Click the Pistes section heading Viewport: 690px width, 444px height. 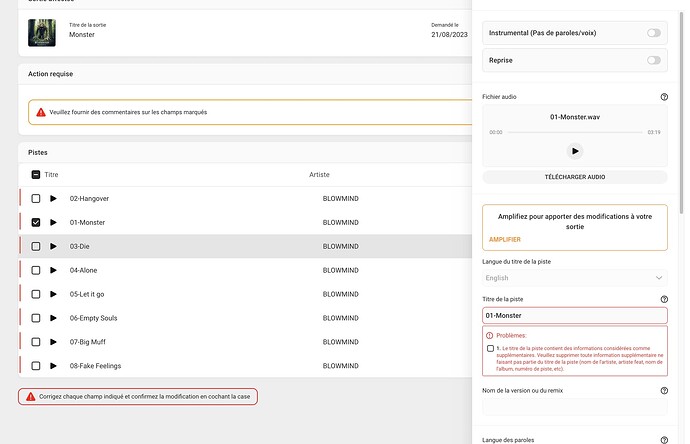click(x=38, y=152)
